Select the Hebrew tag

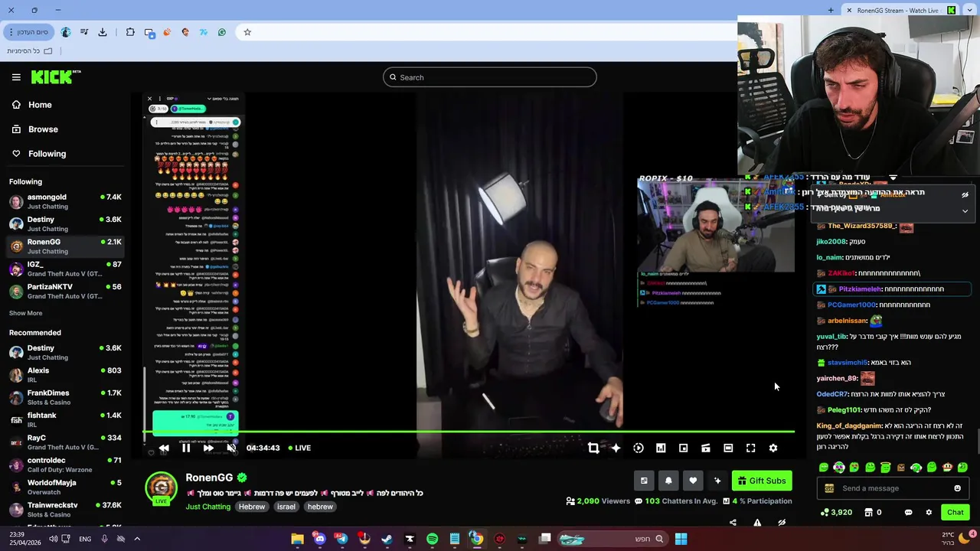pyautogui.click(x=252, y=507)
